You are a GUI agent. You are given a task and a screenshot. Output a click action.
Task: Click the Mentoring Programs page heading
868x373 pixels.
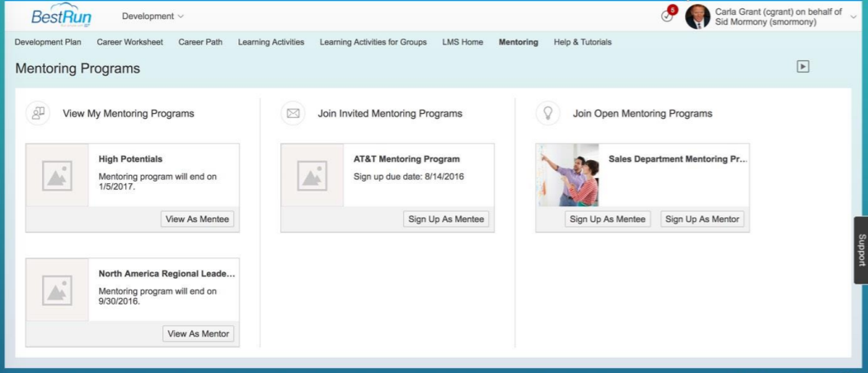pyautogui.click(x=77, y=68)
